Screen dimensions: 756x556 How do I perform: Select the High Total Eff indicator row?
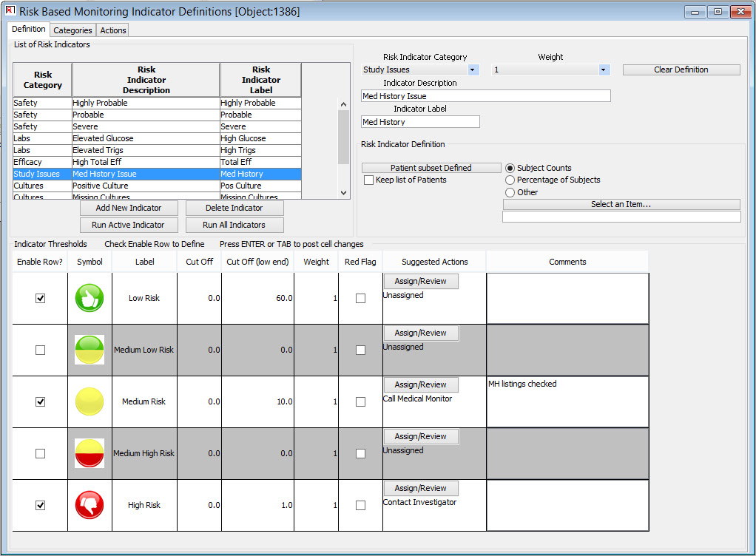157,162
